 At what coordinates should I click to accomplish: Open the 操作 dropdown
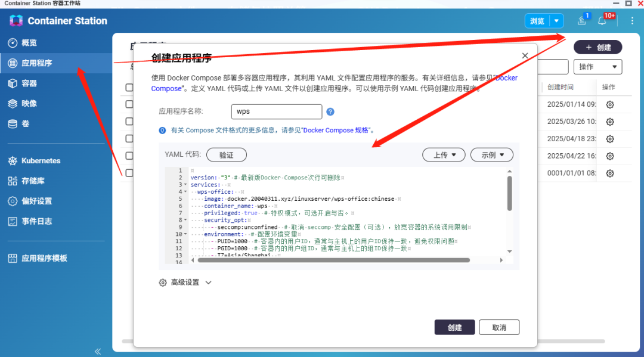tap(597, 67)
